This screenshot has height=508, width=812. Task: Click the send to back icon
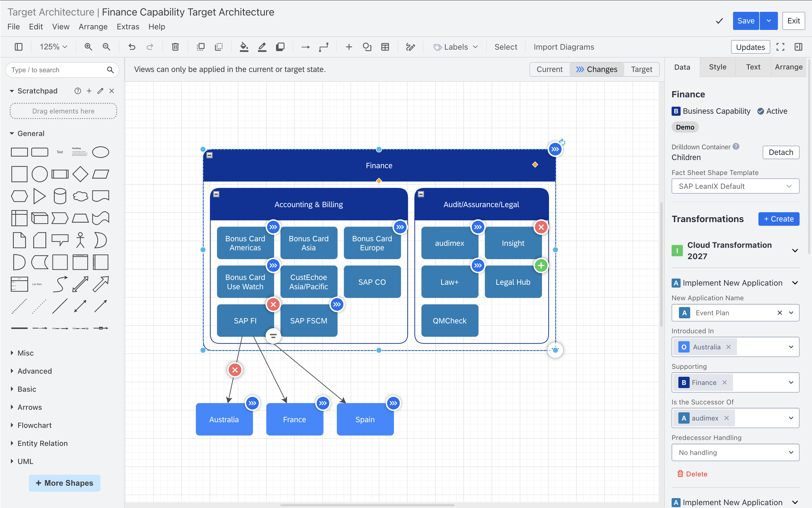coord(219,47)
